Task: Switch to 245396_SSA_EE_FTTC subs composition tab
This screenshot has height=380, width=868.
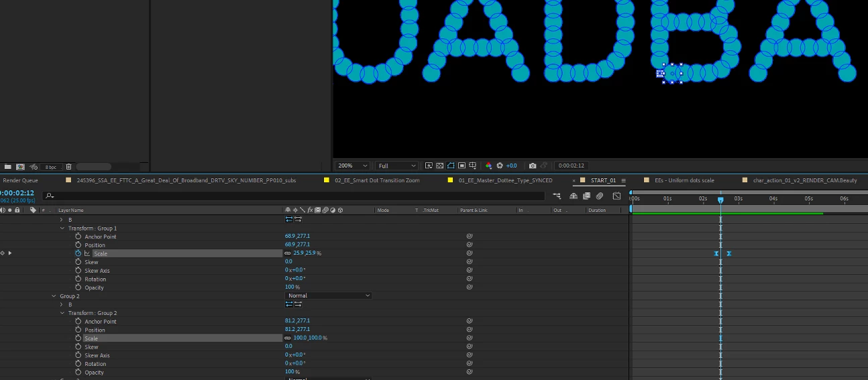Action: tap(186, 180)
